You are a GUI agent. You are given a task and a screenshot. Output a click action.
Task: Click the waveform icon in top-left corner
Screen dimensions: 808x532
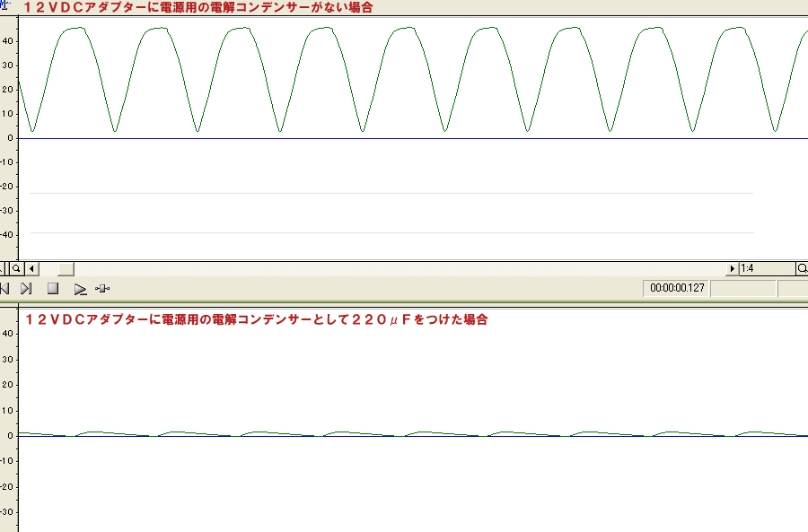4,6
